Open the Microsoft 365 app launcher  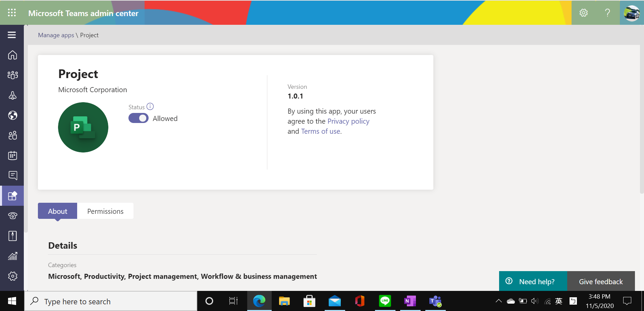12,13
